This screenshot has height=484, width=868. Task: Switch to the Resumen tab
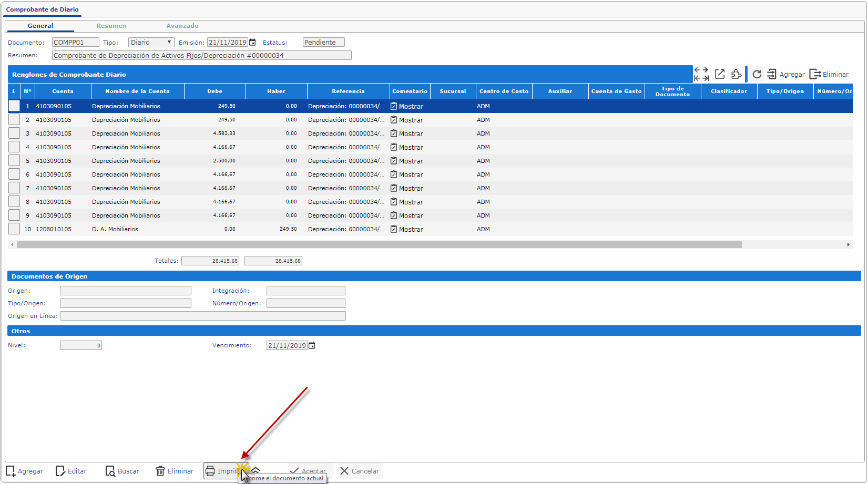111,26
